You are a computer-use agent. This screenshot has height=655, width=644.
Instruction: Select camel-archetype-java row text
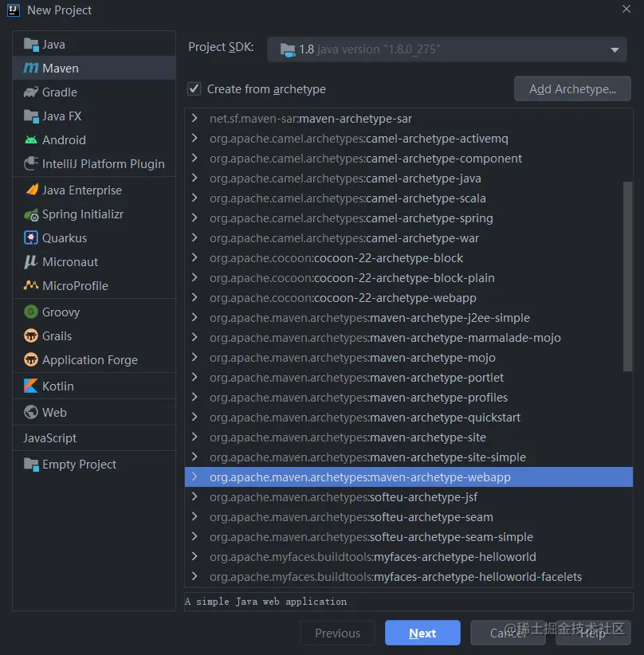[345, 178]
